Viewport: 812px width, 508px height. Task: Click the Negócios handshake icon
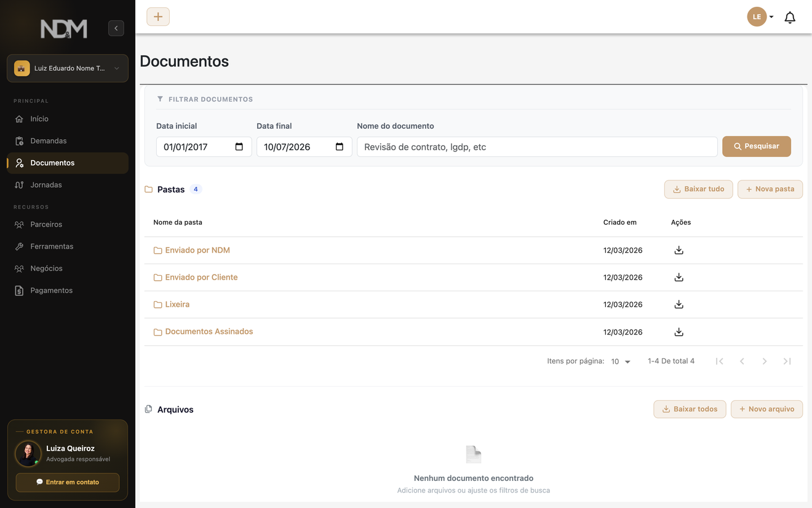(19, 268)
